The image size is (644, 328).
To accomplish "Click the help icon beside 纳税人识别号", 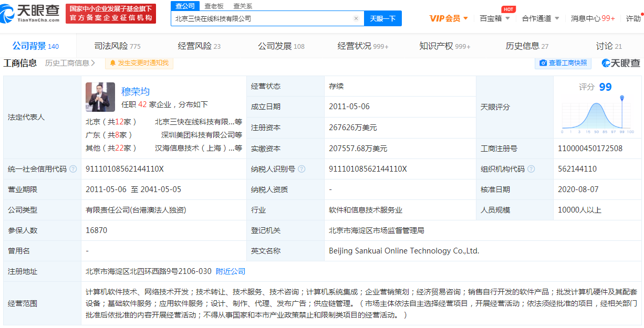I will (x=302, y=169).
